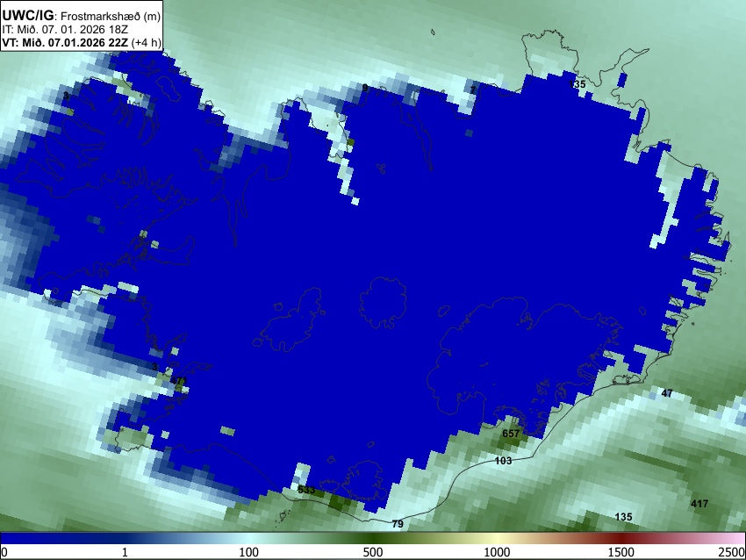
Task: Select the 'IT: Mið. 07. 01. 2026 18Z' line
Action: coord(65,30)
